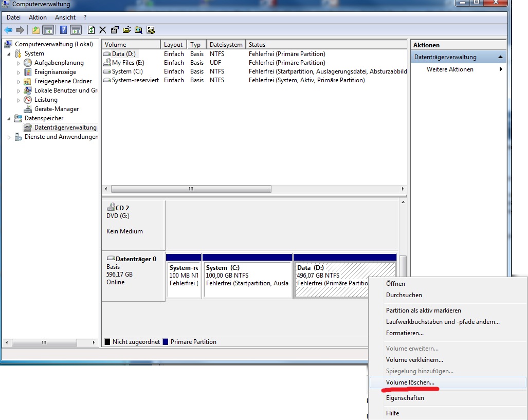Screen dimensions: 528x420
Task: Open the Datei menu
Action: 13,17
